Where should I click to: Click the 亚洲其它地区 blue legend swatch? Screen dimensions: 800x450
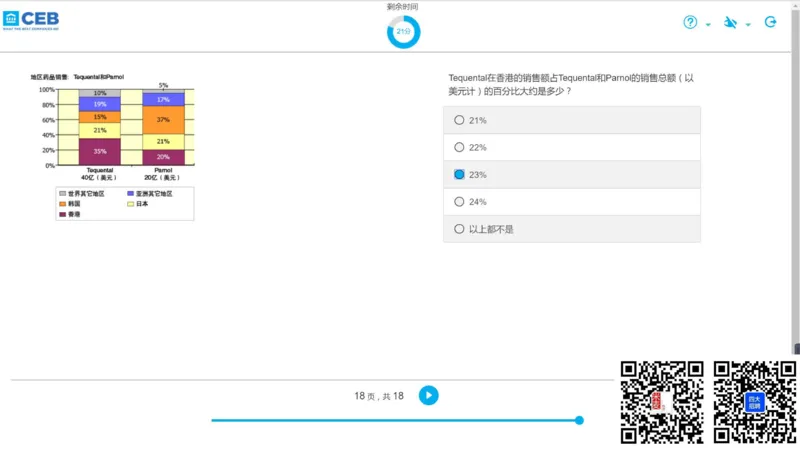[131, 194]
